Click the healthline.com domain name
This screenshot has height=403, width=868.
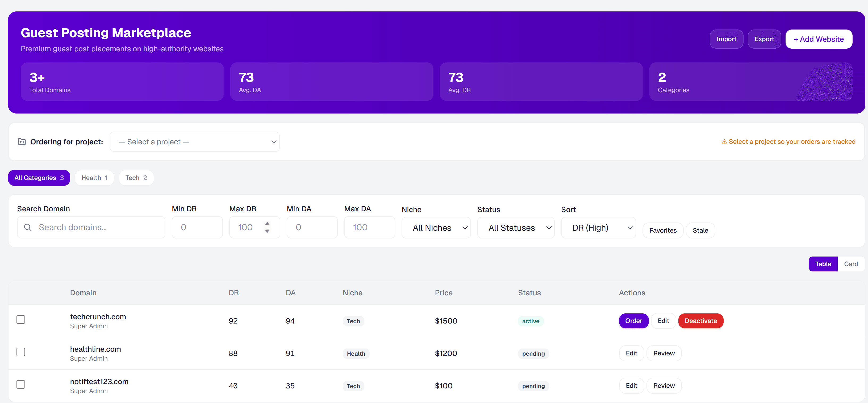click(x=95, y=349)
